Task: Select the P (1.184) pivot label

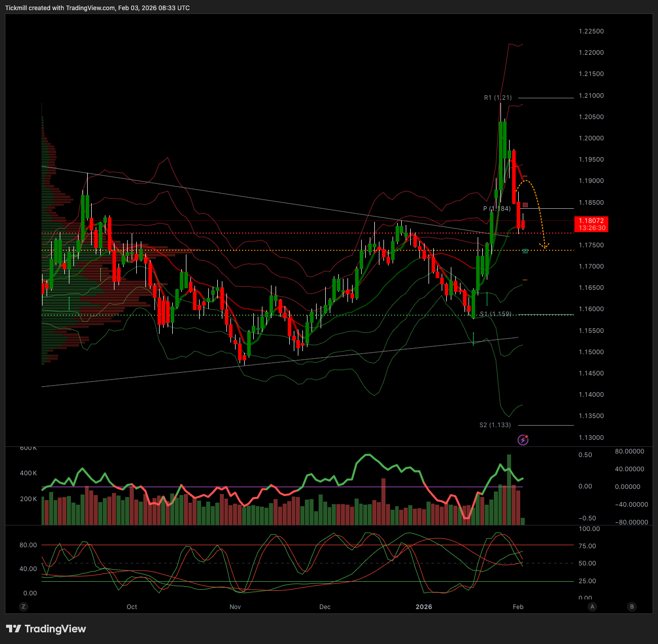Action: pos(496,209)
